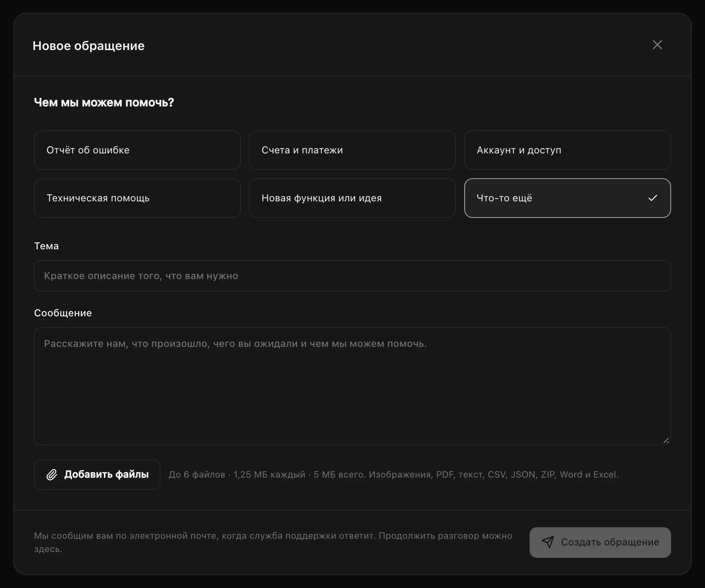The height and width of the screenshot is (588, 705).
Task: Click the Сообщение field label
Action: click(x=63, y=313)
